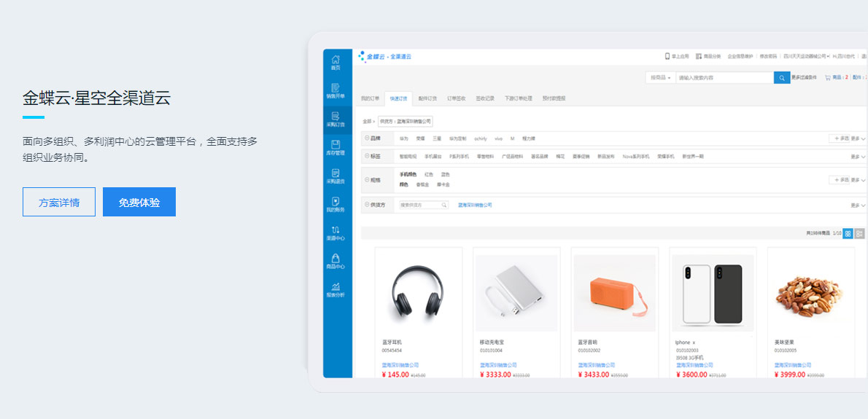Switch to the 我的订单 tab
This screenshot has width=868, height=419.
[x=371, y=98]
